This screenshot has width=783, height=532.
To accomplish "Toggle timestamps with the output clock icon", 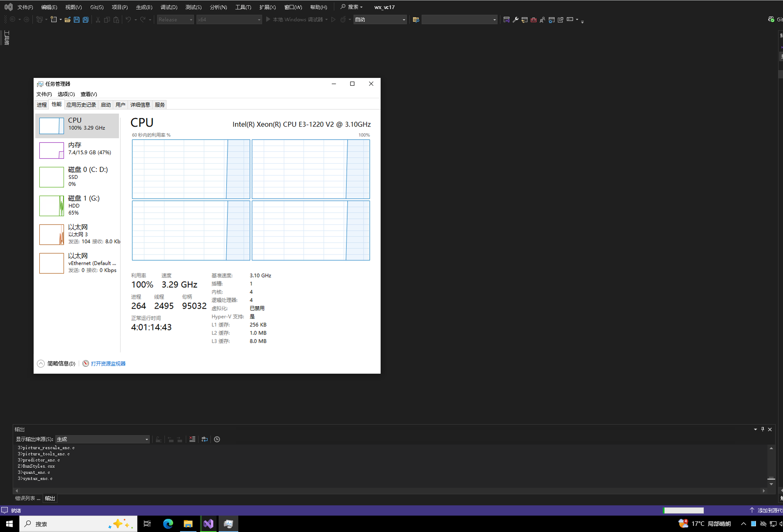I will tap(217, 439).
